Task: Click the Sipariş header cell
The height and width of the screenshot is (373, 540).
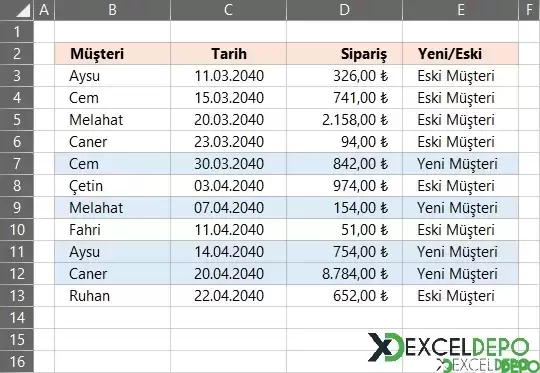Action: click(344, 54)
